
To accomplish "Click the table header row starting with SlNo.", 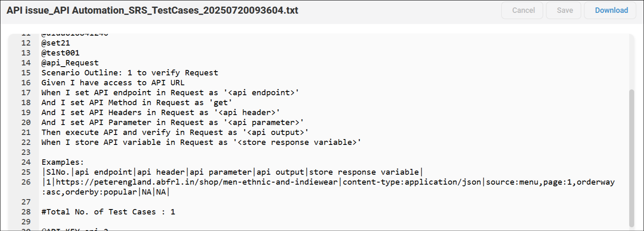I will pyautogui.click(x=233, y=172).
